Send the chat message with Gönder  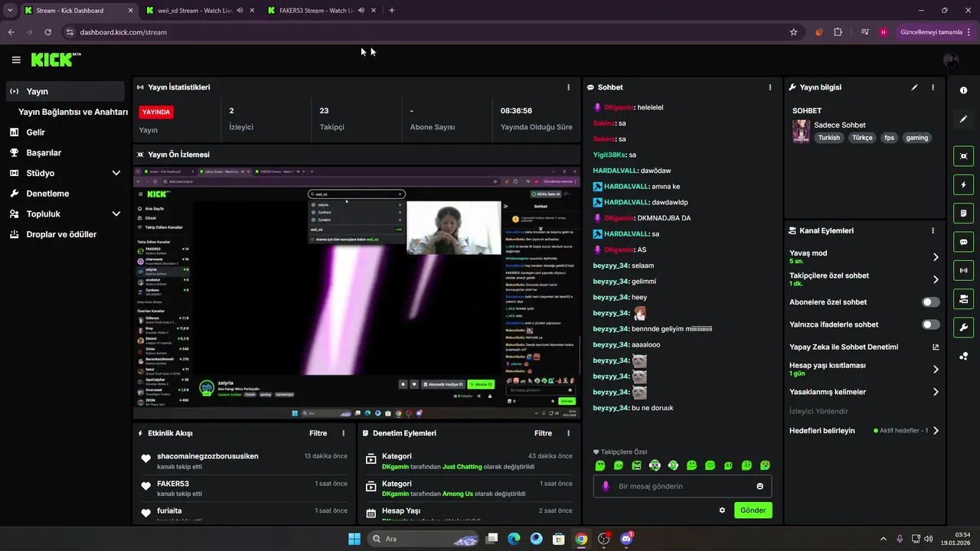[753, 510]
